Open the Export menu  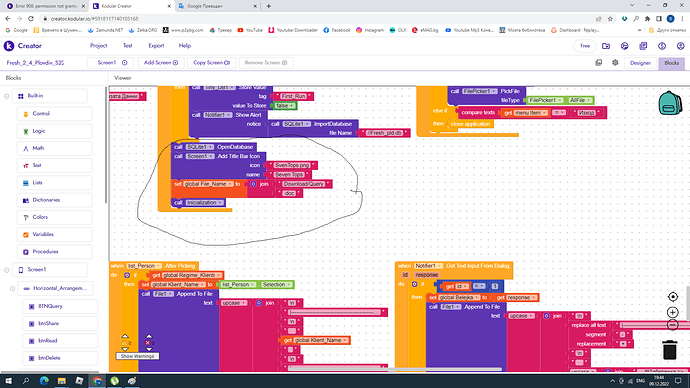coord(156,46)
